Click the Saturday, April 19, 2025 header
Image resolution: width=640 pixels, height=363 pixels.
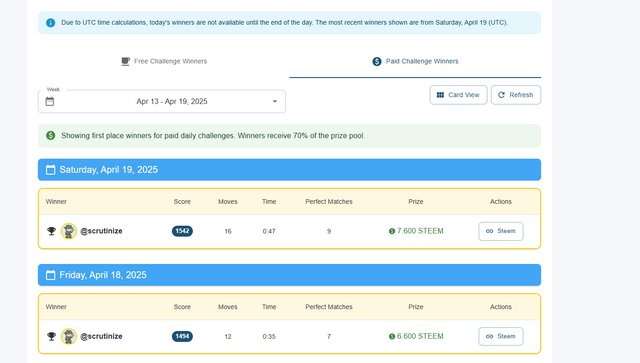coord(289,169)
